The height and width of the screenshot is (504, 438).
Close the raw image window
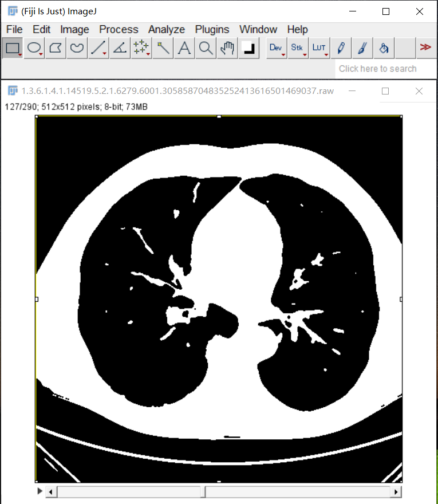click(x=419, y=91)
